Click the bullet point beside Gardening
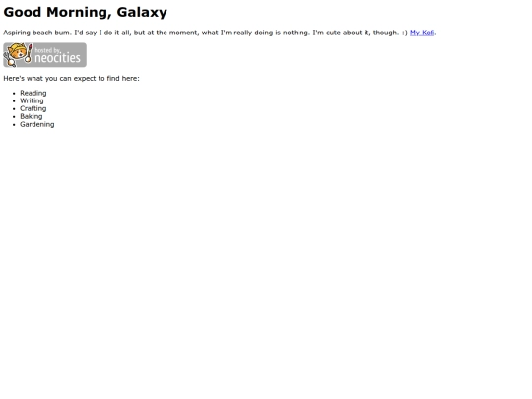Viewport: 532px width, 399px height. (x=14, y=124)
